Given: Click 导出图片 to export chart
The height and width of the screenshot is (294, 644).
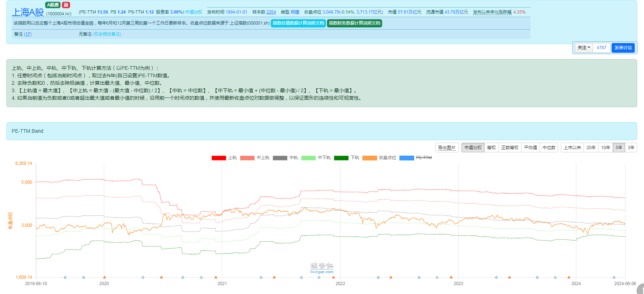Looking at the screenshot, I should (x=447, y=148).
